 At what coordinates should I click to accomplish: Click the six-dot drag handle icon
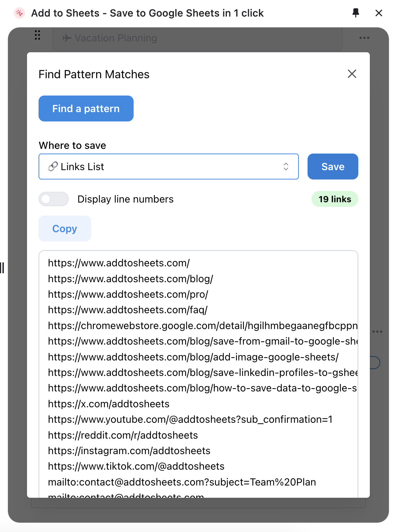point(37,35)
